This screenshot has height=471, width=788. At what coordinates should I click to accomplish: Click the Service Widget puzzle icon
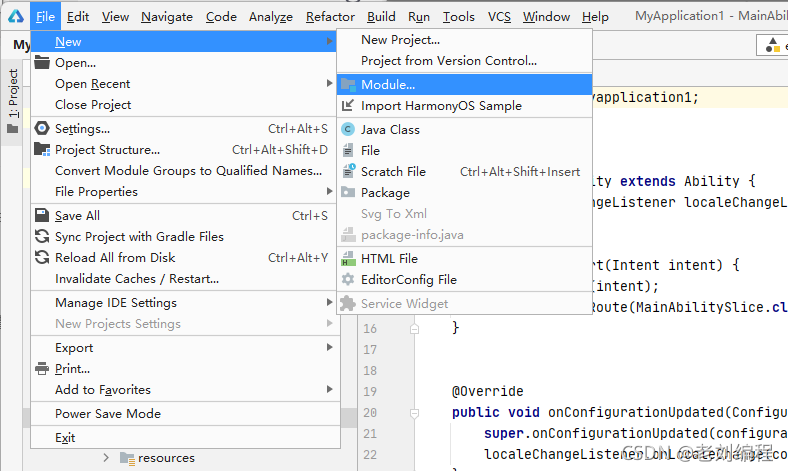348,303
